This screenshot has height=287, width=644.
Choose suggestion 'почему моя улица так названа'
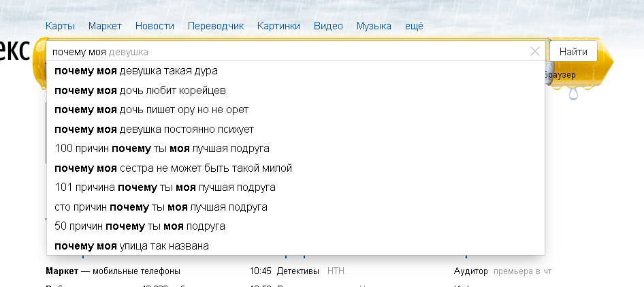coord(131,245)
